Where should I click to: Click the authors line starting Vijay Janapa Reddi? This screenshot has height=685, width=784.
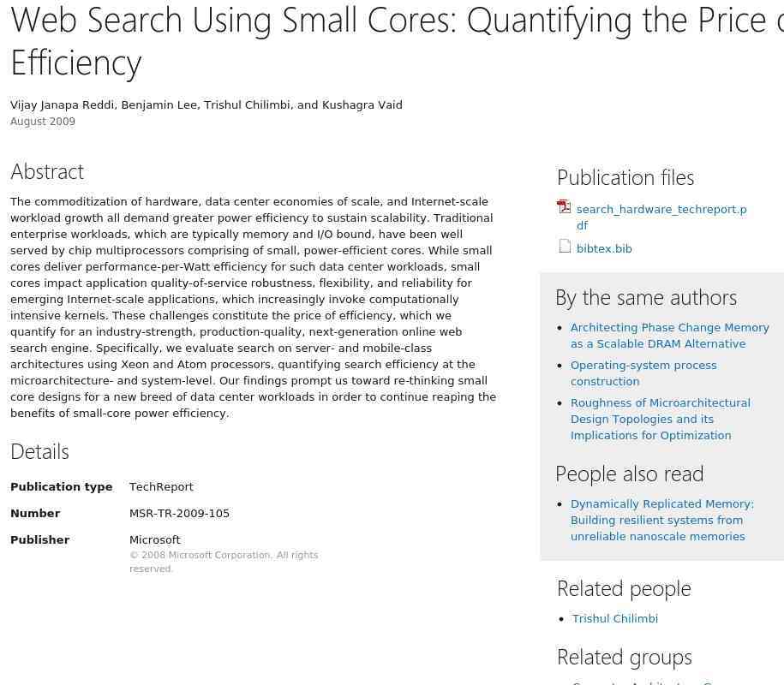pos(206,105)
